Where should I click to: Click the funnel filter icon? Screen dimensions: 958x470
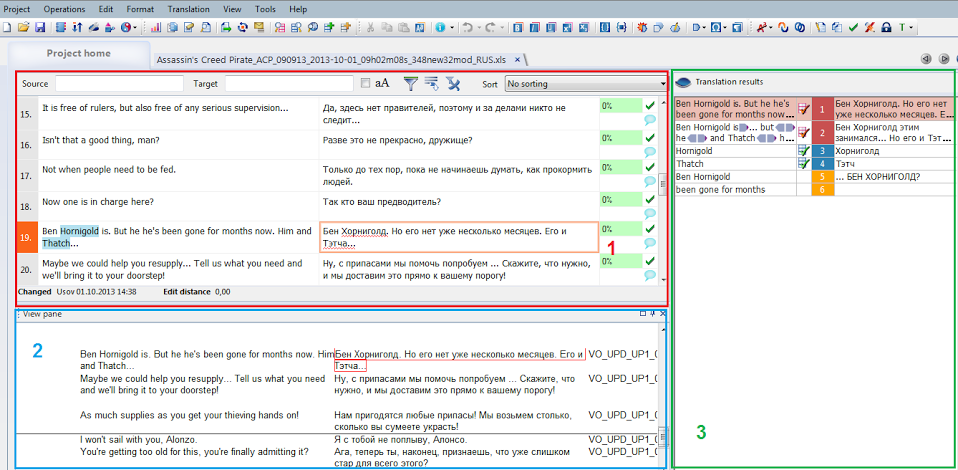[411, 84]
